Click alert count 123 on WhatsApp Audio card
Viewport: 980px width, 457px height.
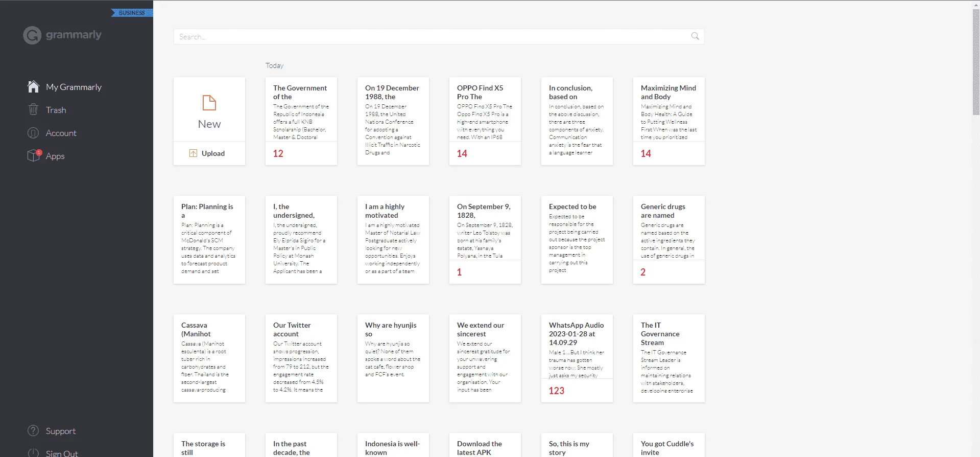557,391
